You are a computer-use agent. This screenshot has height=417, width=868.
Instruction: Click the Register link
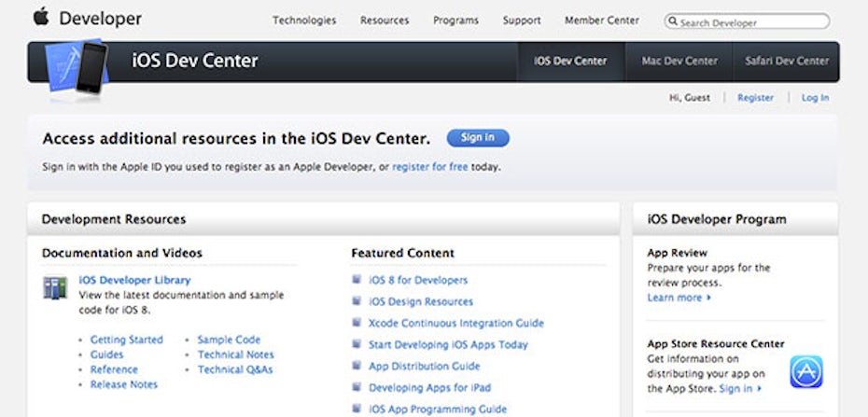point(756,98)
